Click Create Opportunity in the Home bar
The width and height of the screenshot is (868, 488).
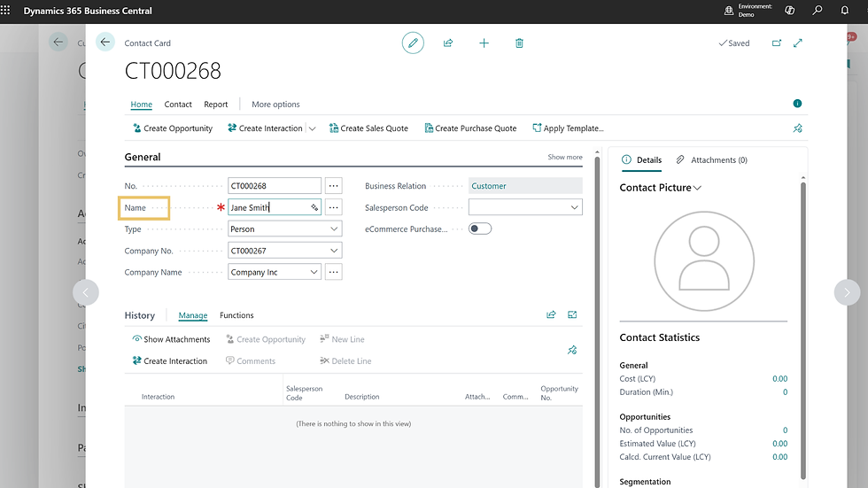[x=172, y=128]
